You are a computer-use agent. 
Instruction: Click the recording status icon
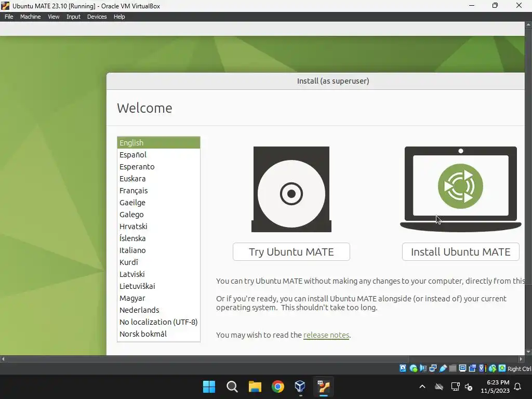coord(472,368)
